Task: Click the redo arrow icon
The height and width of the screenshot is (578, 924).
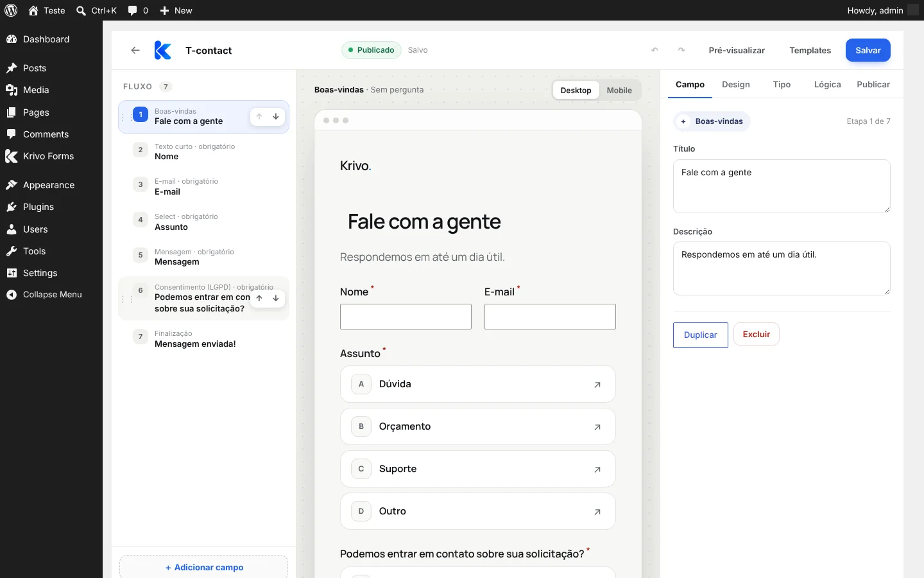Action: (681, 50)
